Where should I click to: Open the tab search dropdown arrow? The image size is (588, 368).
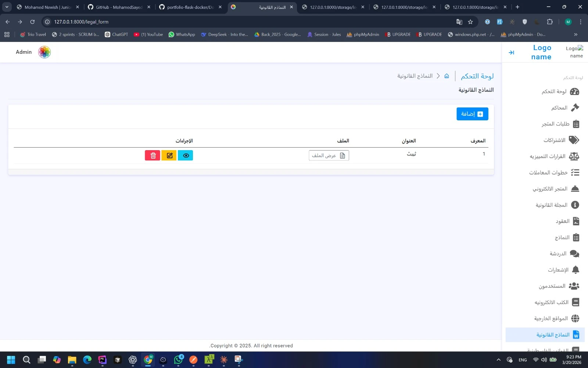(7, 7)
